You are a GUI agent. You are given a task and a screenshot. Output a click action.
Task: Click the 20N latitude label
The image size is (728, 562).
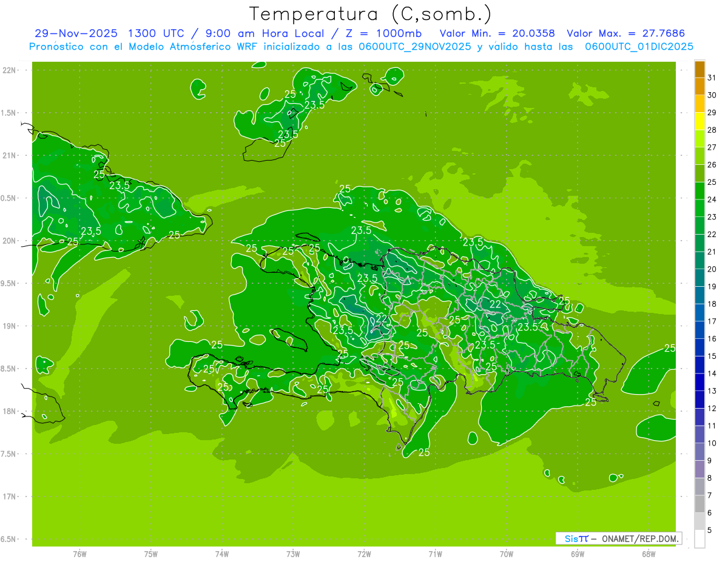10,241
